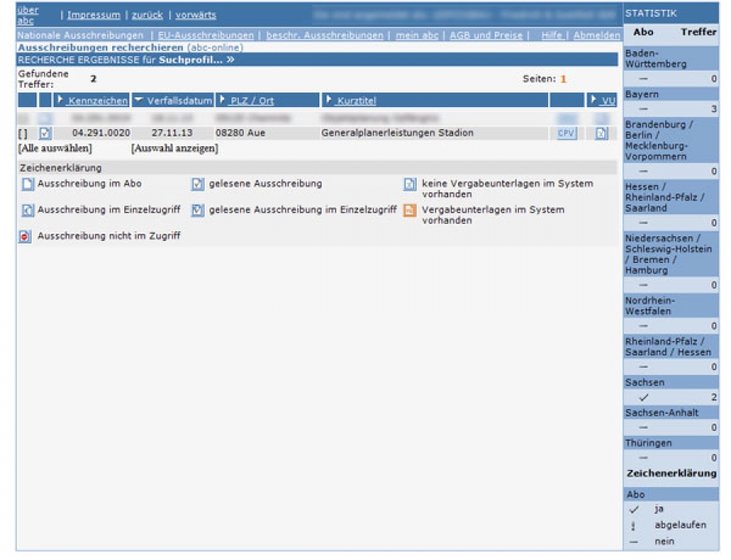Open the Impressum link
The width and height of the screenshot is (731, 560).
point(93,15)
